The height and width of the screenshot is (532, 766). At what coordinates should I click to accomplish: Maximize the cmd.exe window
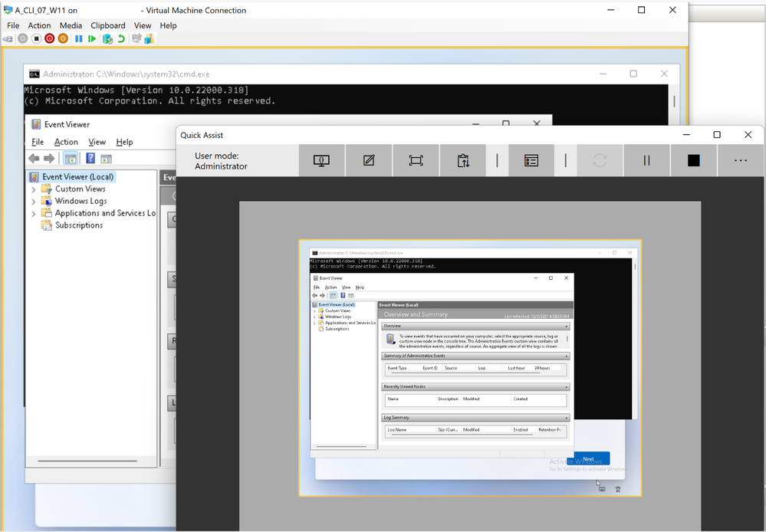(x=633, y=74)
